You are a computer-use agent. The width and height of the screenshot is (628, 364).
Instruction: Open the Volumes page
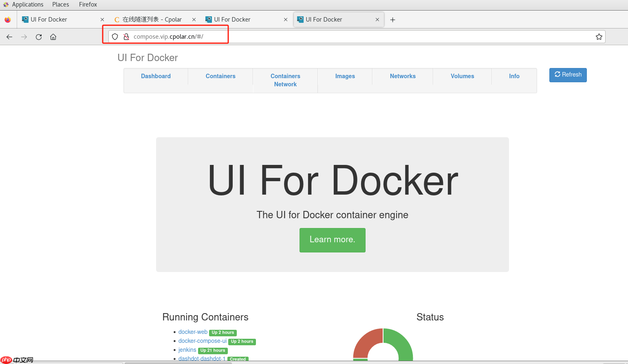pyautogui.click(x=462, y=76)
